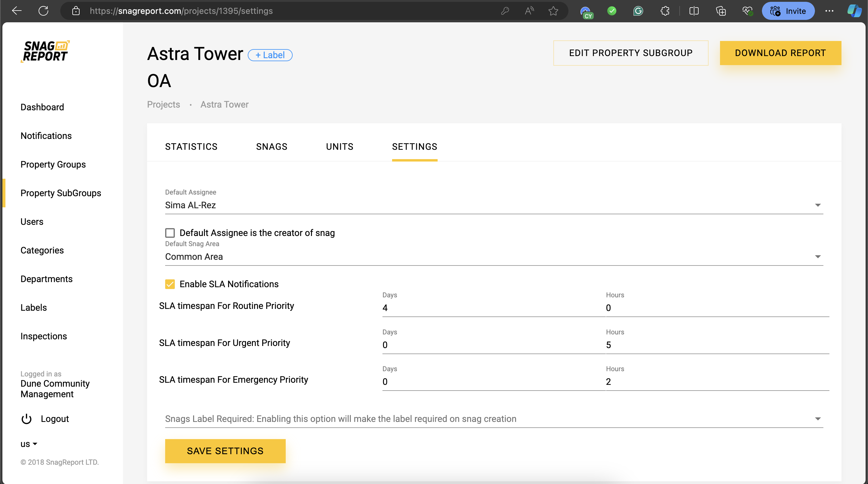Click the Grammarly extension icon

[x=638, y=11]
